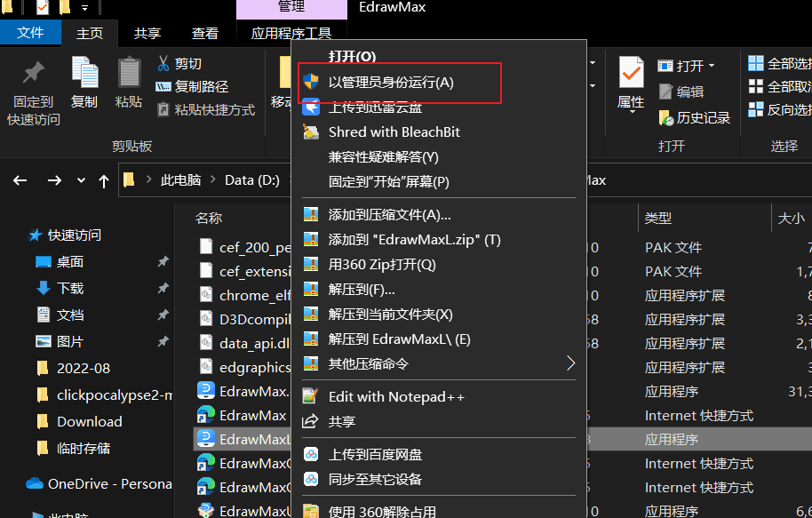Open the 打开 dropdown in ribbon
Viewport: 812px width, 518px height.
point(686,66)
